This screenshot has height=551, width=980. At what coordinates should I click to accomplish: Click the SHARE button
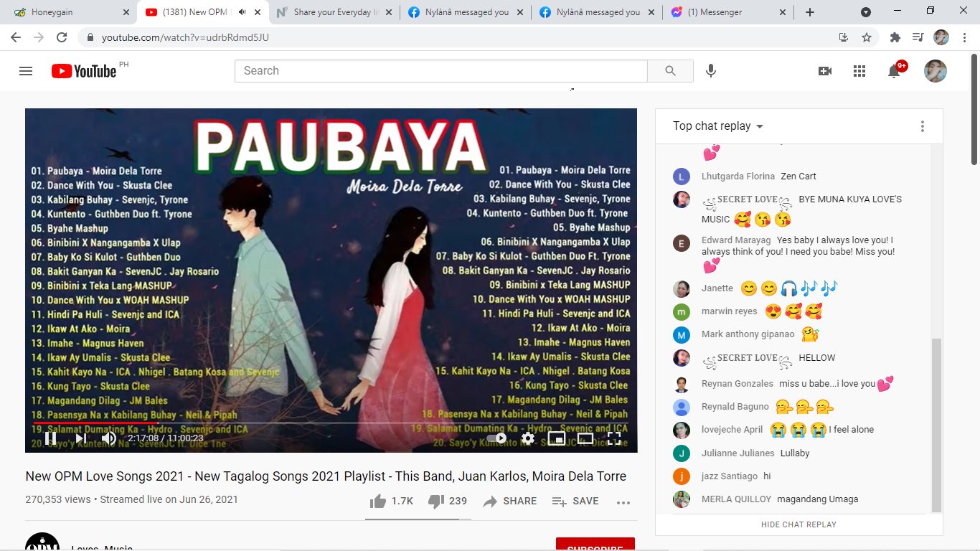510,501
